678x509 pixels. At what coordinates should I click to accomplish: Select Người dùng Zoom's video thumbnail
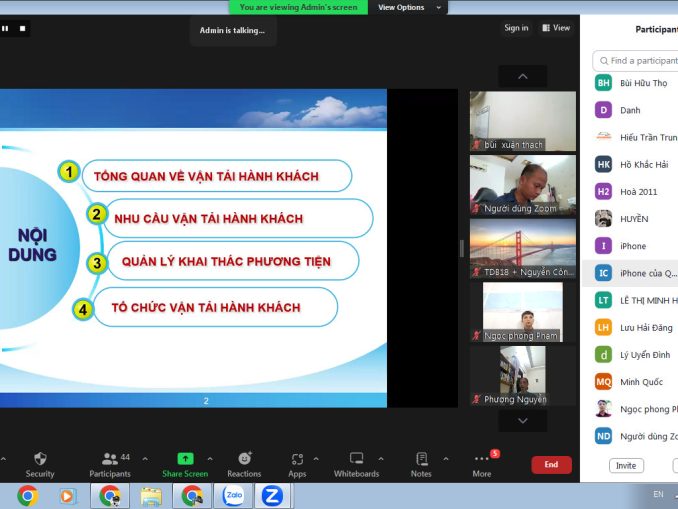(523, 185)
